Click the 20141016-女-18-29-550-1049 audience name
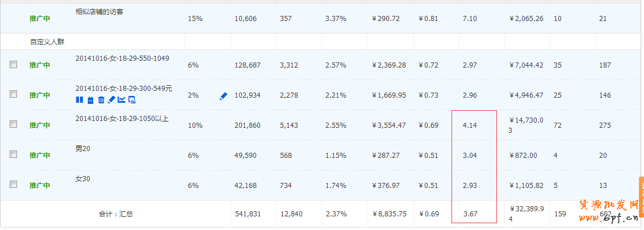Image resolution: width=644 pixels, height=230 pixels. click(x=122, y=58)
